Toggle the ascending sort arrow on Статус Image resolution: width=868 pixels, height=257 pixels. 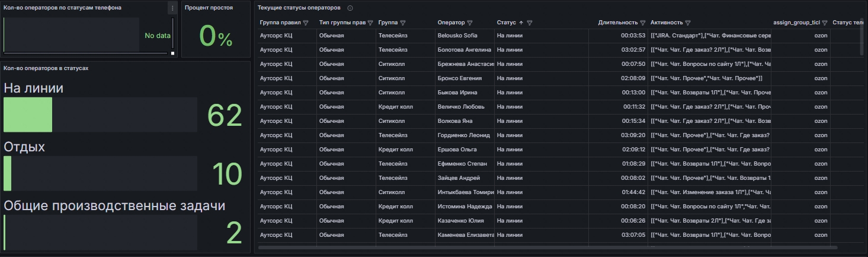pos(521,23)
